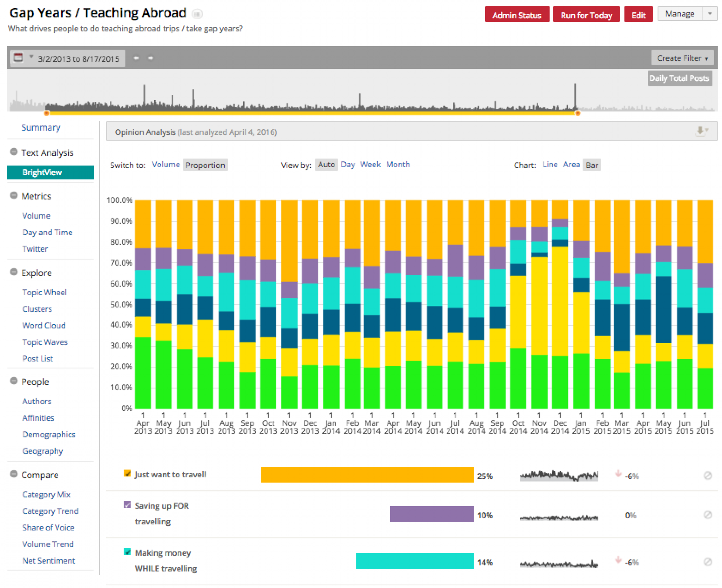The height and width of the screenshot is (588, 722).
Task: Open Topic Waves
Action: (45, 342)
